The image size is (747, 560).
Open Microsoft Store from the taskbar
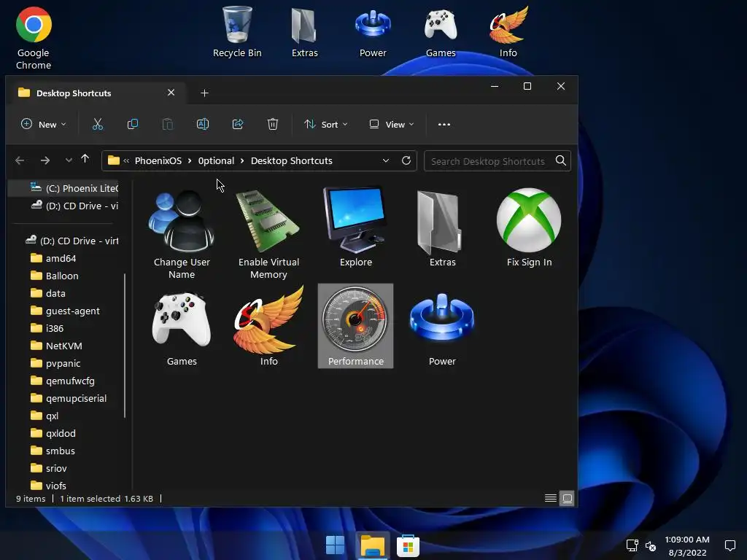408,545
